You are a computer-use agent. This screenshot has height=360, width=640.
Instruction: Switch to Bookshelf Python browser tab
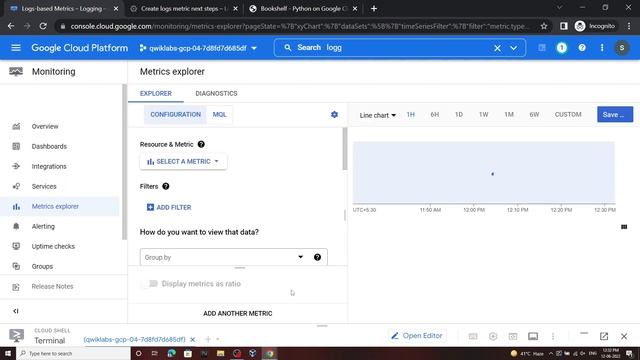click(303, 9)
